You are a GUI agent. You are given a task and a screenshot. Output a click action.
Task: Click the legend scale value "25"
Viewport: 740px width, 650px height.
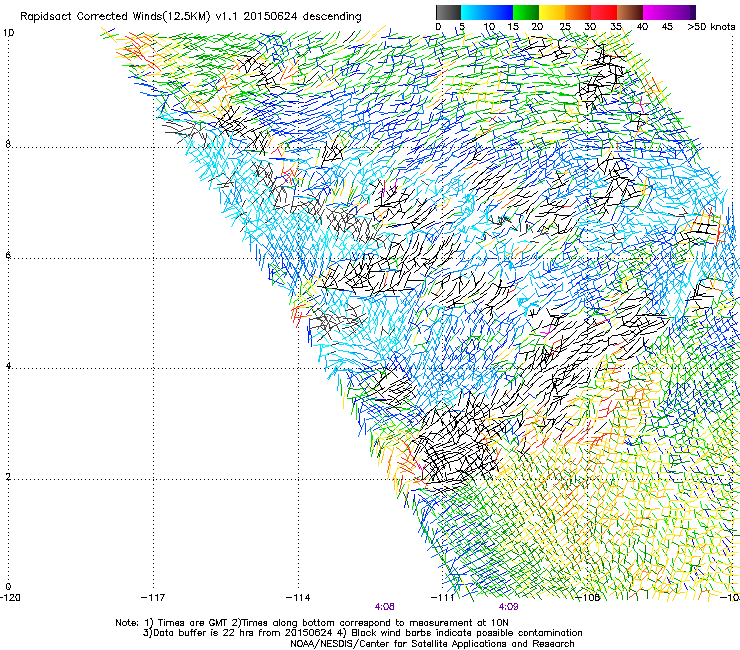(564, 27)
